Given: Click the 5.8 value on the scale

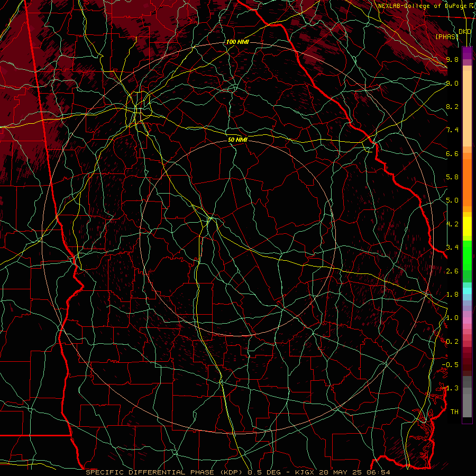Looking at the screenshot, I should (x=452, y=177).
